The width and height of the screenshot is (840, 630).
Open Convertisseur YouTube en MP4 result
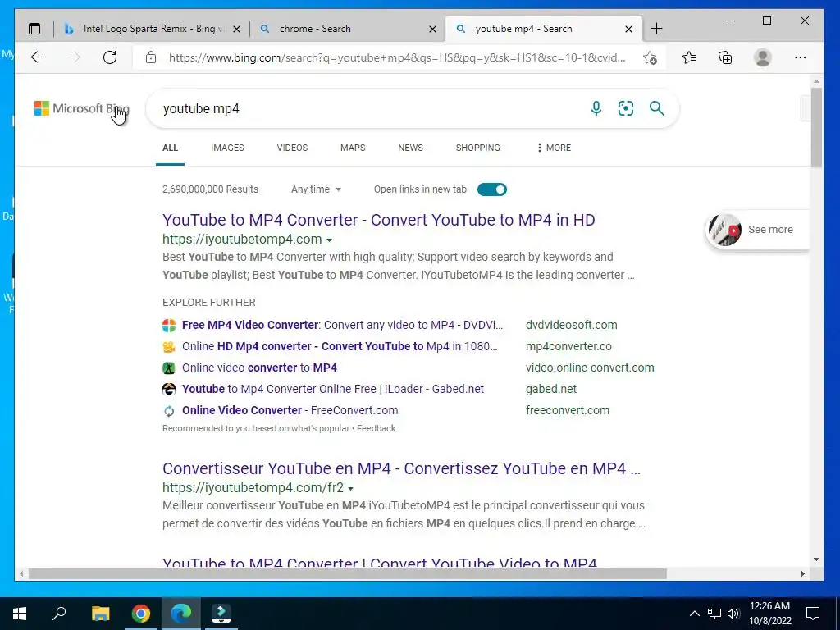(x=401, y=468)
